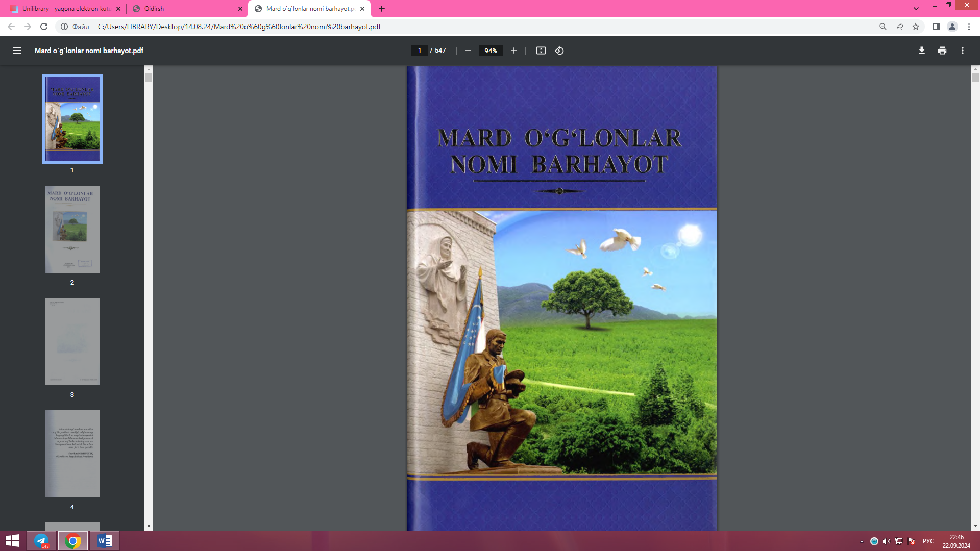Select page 2 thumbnail
The width and height of the screenshot is (980, 551).
72,229
